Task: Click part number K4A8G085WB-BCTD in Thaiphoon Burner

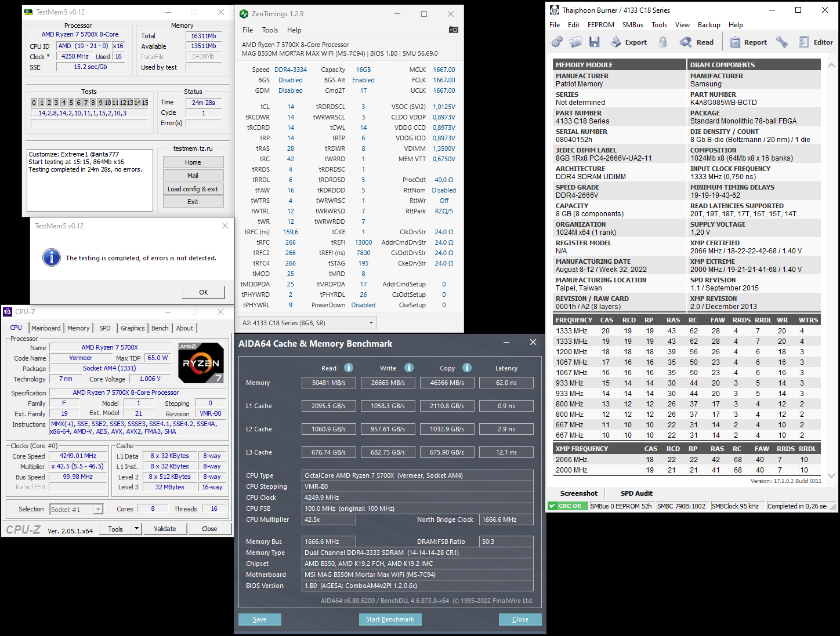Action: (723, 103)
